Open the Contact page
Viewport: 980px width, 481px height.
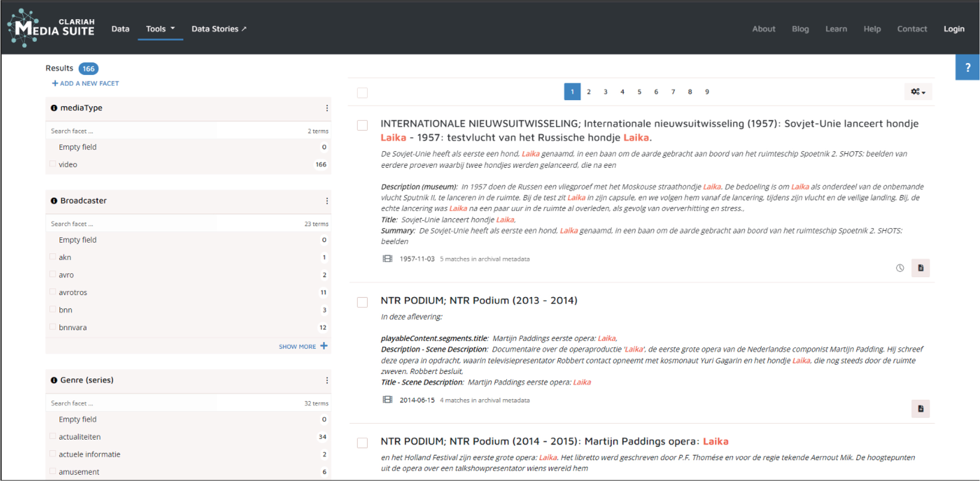pyautogui.click(x=912, y=29)
